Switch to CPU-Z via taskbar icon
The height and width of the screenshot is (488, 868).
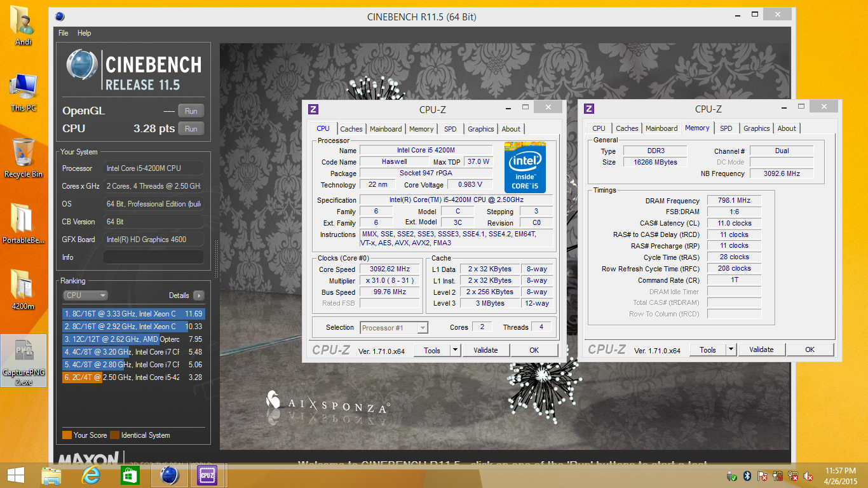click(207, 475)
